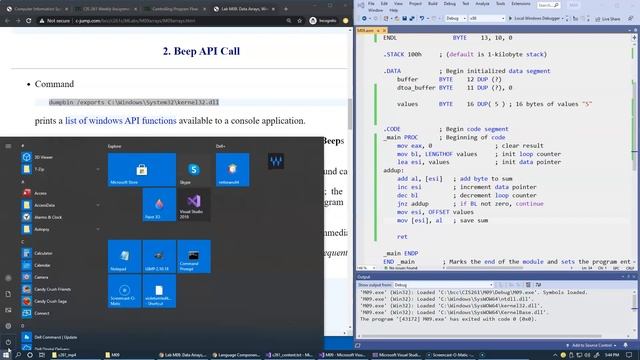Viewport: 640px width, 360px height.
Task: Open the GIMP 2.10 tile
Action: tap(159, 256)
